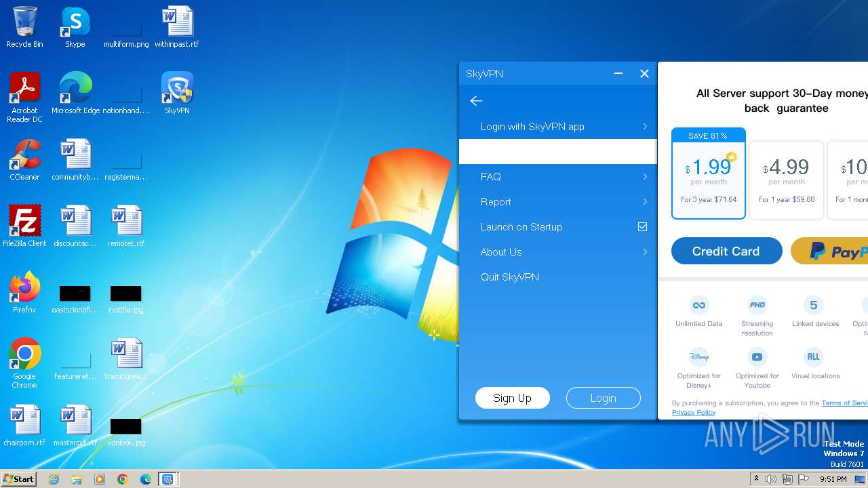Select the vanlook.jpg file icon
Image resolution: width=868 pixels, height=488 pixels.
tap(126, 431)
